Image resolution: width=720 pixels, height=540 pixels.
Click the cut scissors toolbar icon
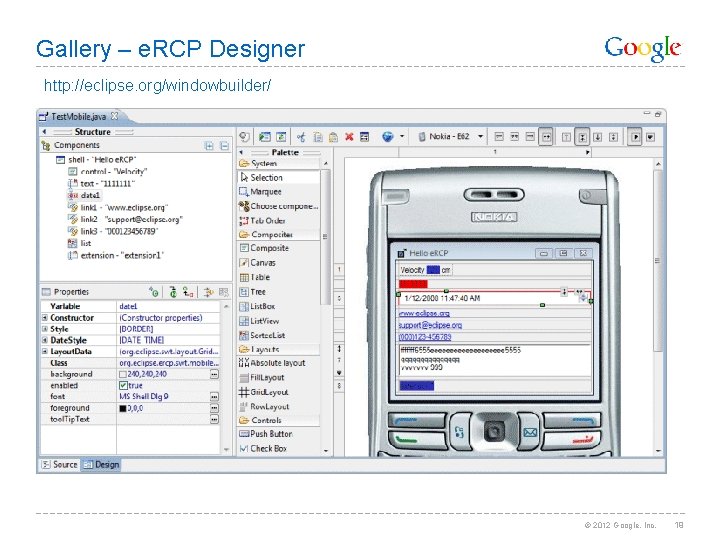[x=301, y=137]
